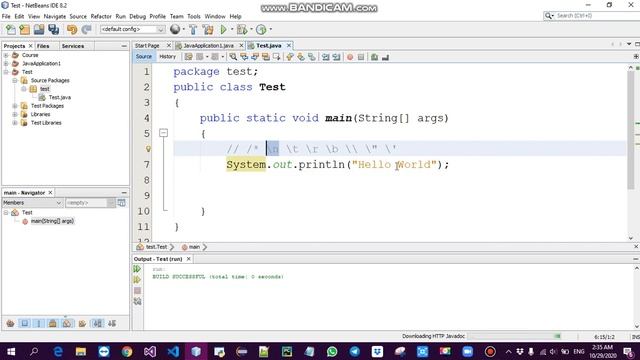The image size is (640, 360).
Task: Click the New Project toolbar icon
Action: coord(24,29)
